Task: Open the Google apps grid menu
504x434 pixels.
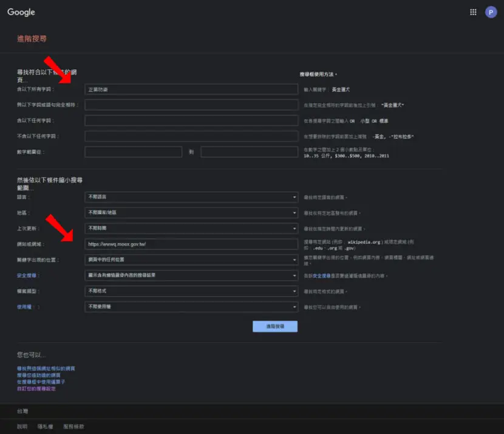Action: pyautogui.click(x=473, y=12)
